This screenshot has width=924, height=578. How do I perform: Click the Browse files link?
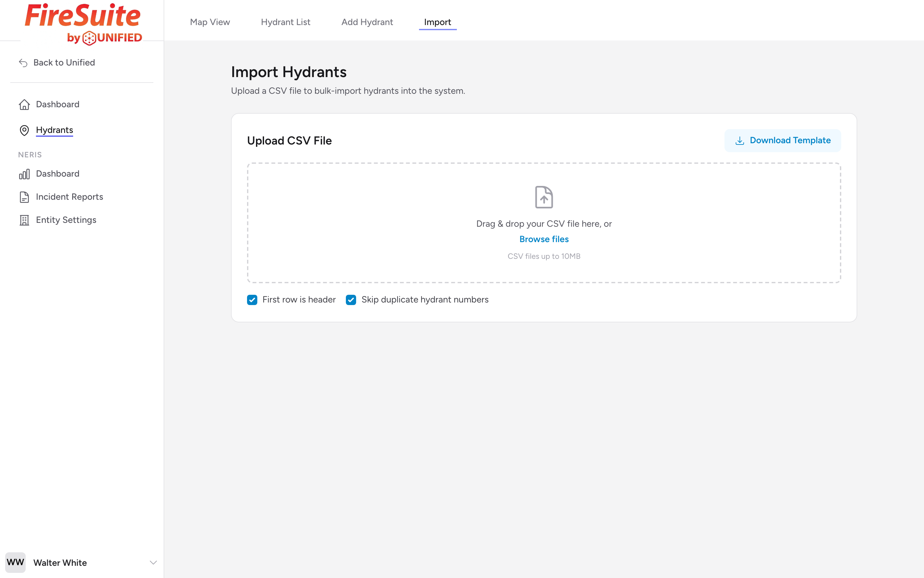pos(544,239)
